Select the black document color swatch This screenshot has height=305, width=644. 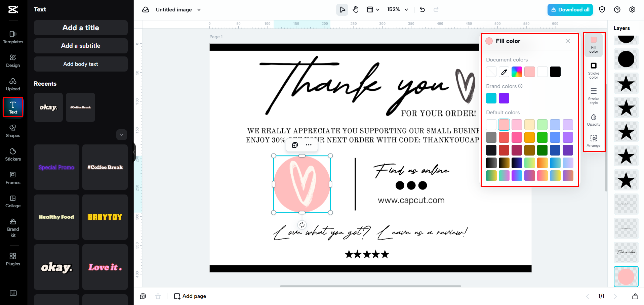click(555, 72)
